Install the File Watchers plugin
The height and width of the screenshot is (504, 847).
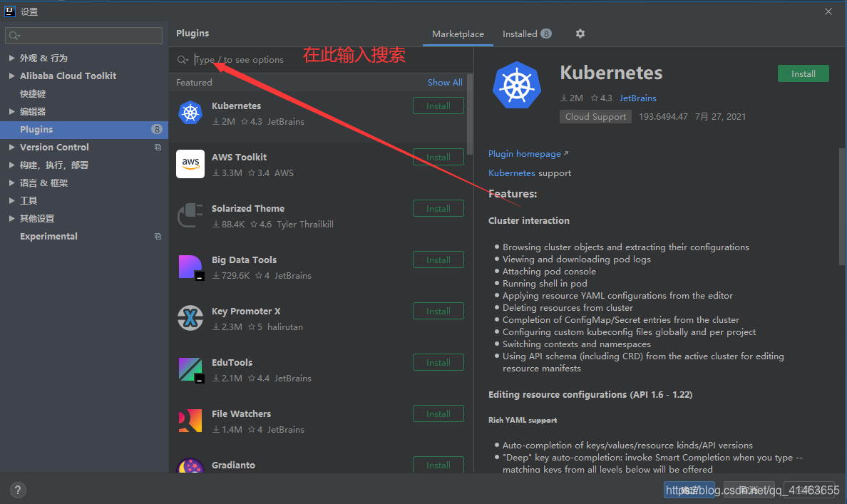pyautogui.click(x=438, y=413)
